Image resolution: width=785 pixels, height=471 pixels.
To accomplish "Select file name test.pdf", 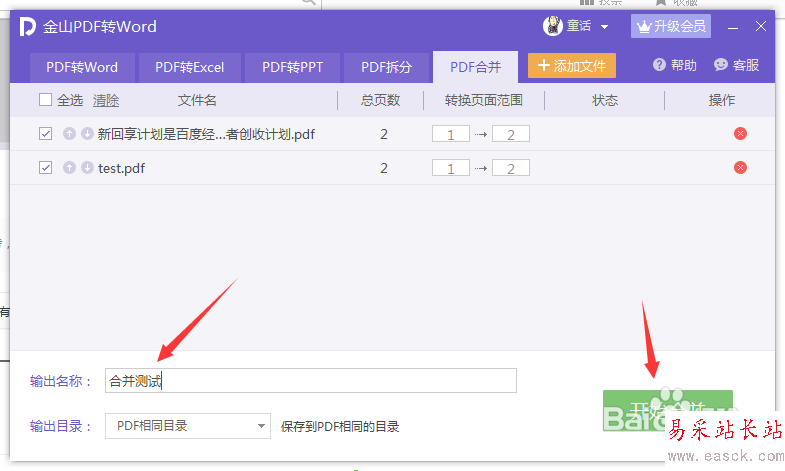I will (121, 168).
